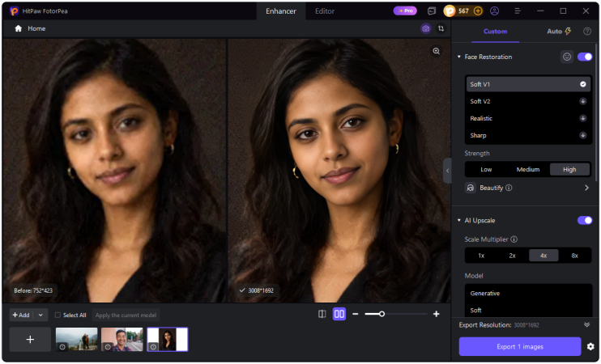Go to Home via house icon
The height and width of the screenshot is (364, 601).
18,28
